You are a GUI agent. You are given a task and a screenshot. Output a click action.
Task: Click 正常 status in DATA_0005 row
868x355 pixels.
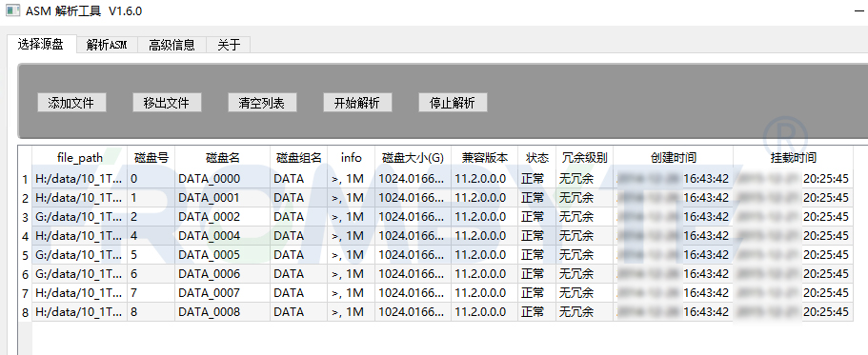537,255
